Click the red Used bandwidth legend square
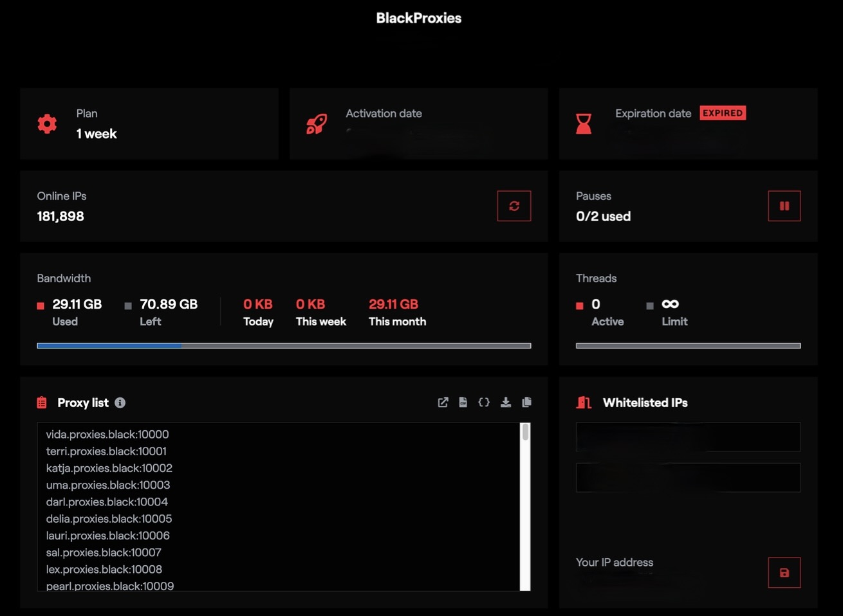 point(39,304)
